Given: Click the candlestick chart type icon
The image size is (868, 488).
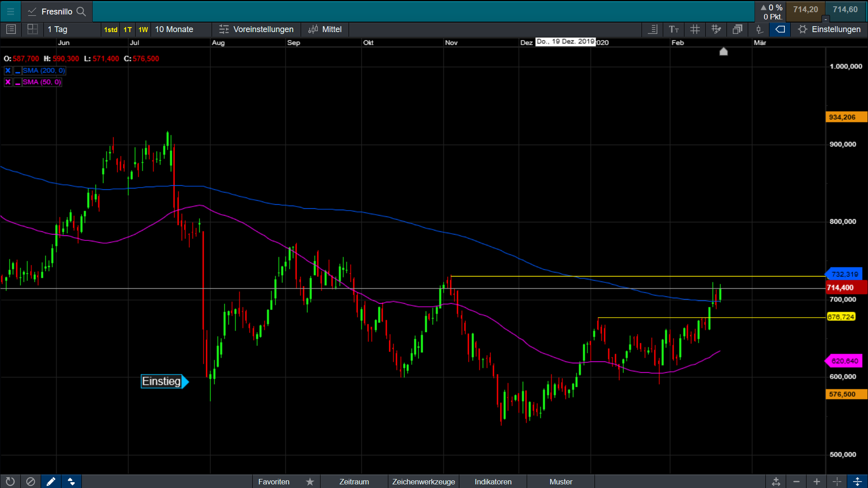Looking at the screenshot, I should click(x=759, y=29).
